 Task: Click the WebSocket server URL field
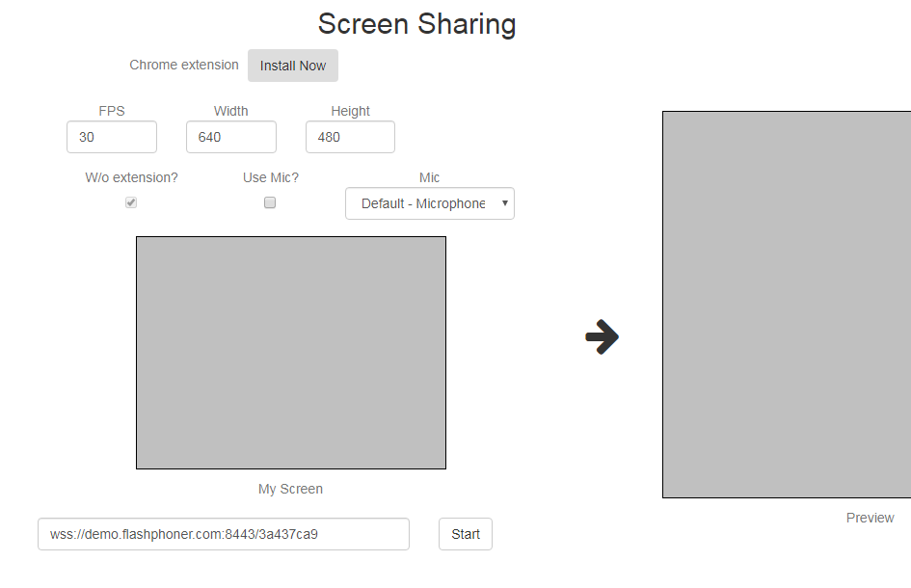click(x=223, y=534)
